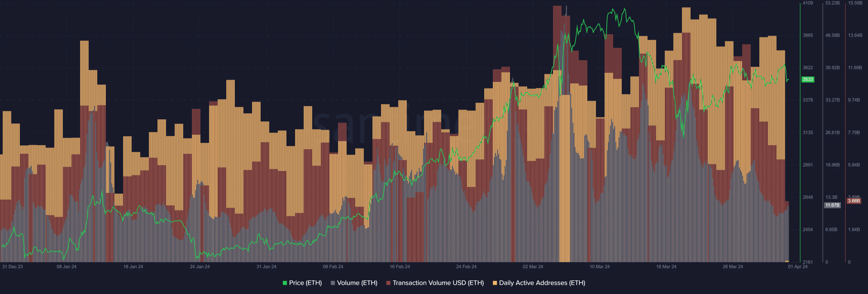Click the gray Volume (ETH) legend swatch

tap(333, 283)
